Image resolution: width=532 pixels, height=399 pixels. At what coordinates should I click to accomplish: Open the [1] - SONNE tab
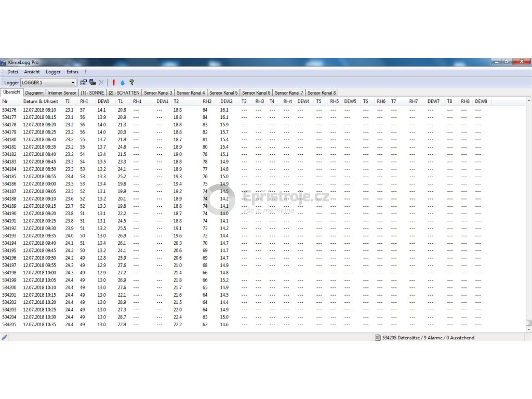[92, 93]
